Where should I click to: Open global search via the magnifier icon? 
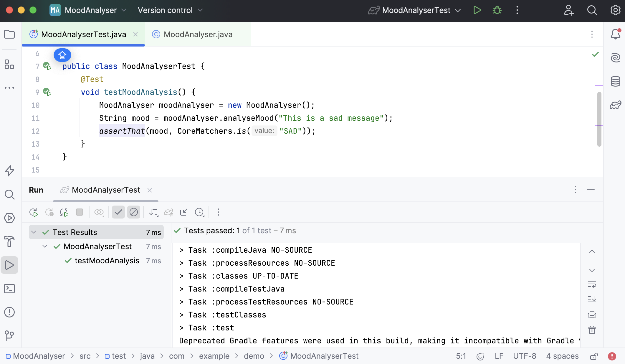592,10
